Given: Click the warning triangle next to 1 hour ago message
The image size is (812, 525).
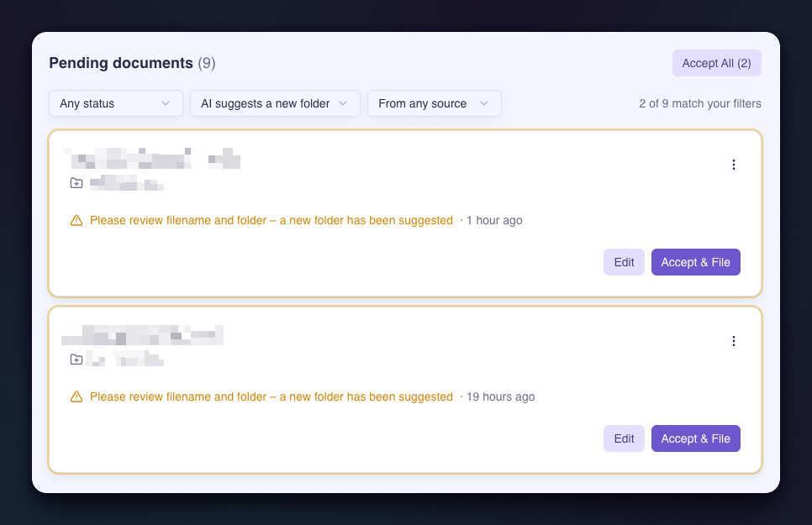Looking at the screenshot, I should pyautogui.click(x=76, y=221).
